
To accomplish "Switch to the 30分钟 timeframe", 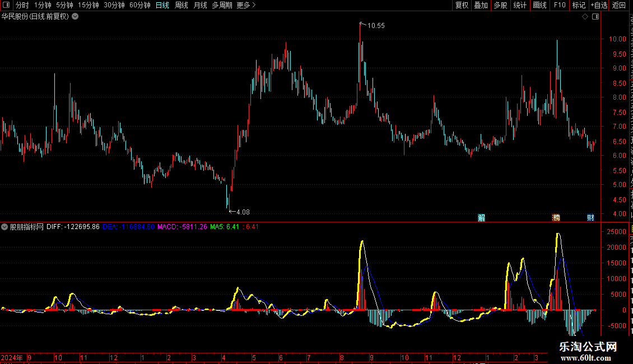I will (x=114, y=5).
